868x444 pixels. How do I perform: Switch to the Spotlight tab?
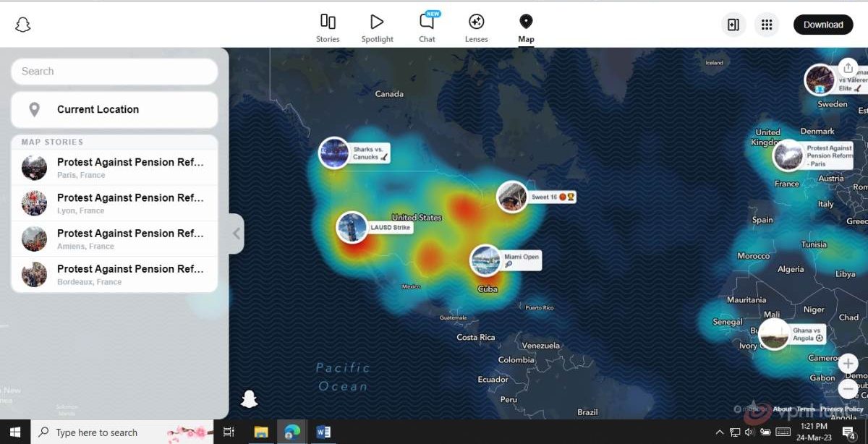378,27
